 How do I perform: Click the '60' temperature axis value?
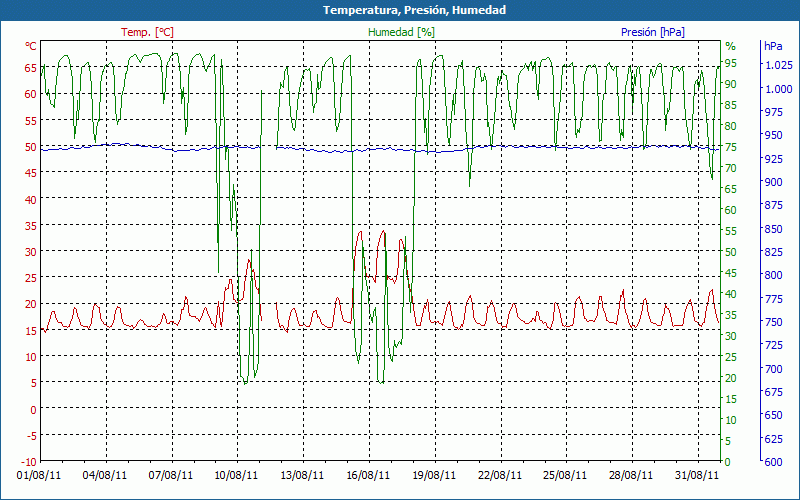(31, 94)
